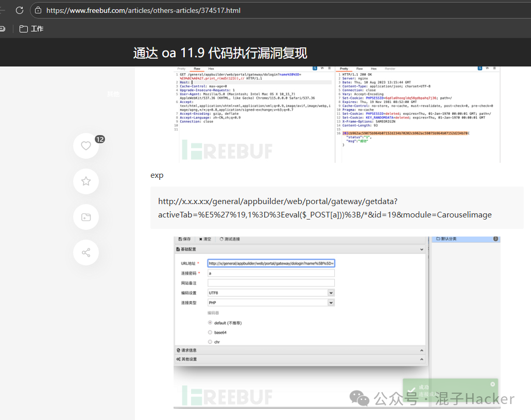Click the 保存 save button in AntSword
The width and height of the screenshot is (531, 420).
pos(184,239)
